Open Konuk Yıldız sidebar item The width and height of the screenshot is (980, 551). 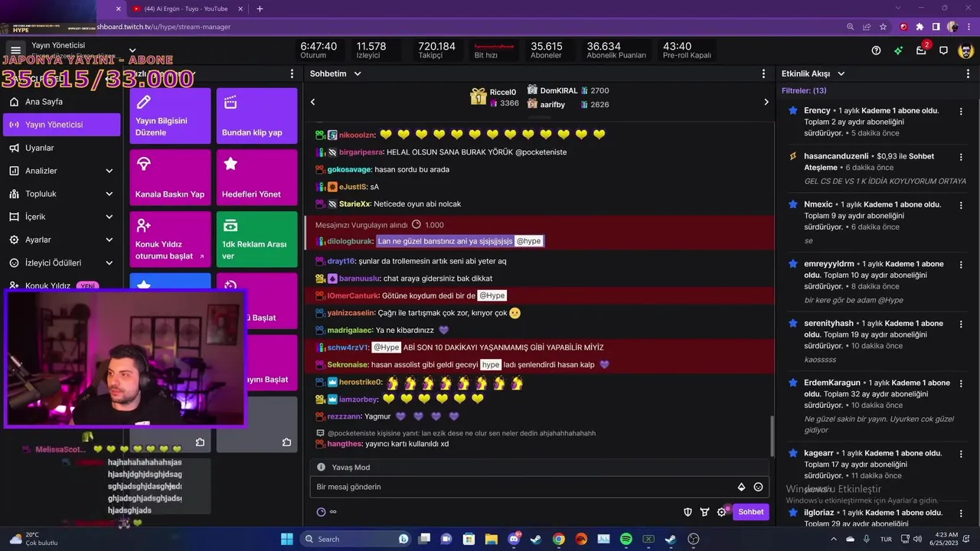[x=61, y=285]
